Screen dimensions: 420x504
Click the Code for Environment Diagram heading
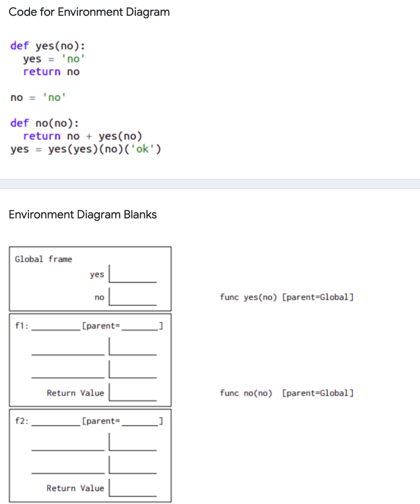coord(89,12)
